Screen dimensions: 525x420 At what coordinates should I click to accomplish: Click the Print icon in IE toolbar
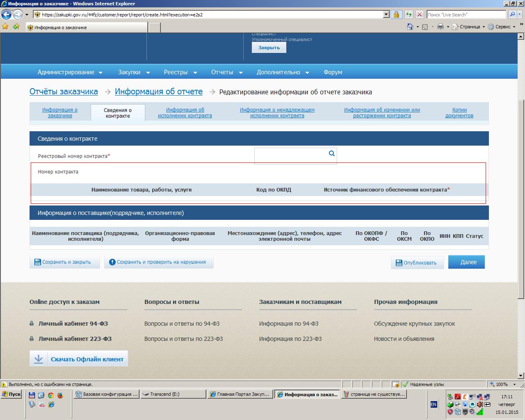point(440,27)
